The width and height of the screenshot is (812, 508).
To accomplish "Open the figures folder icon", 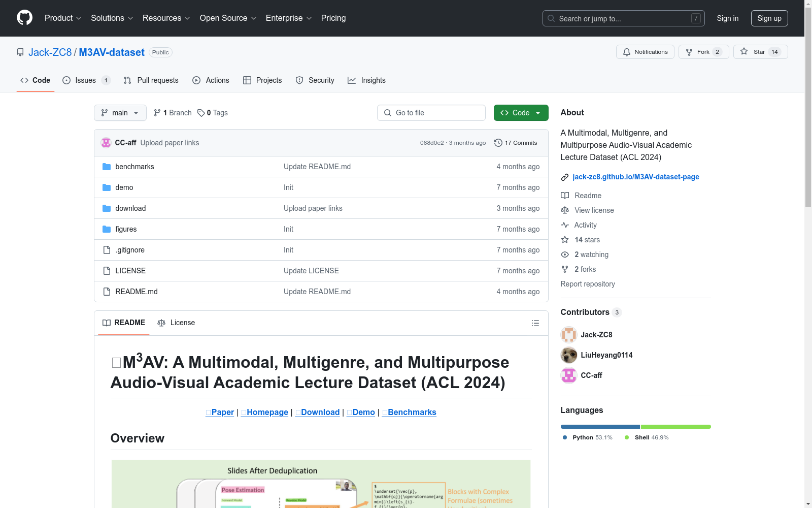I will (107, 229).
